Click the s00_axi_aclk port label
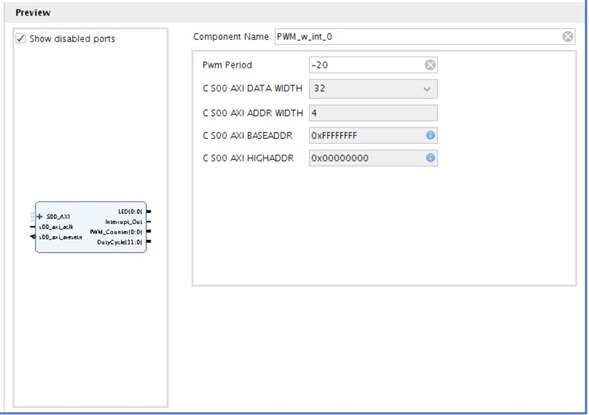This screenshot has width=589, height=415. tap(56, 227)
